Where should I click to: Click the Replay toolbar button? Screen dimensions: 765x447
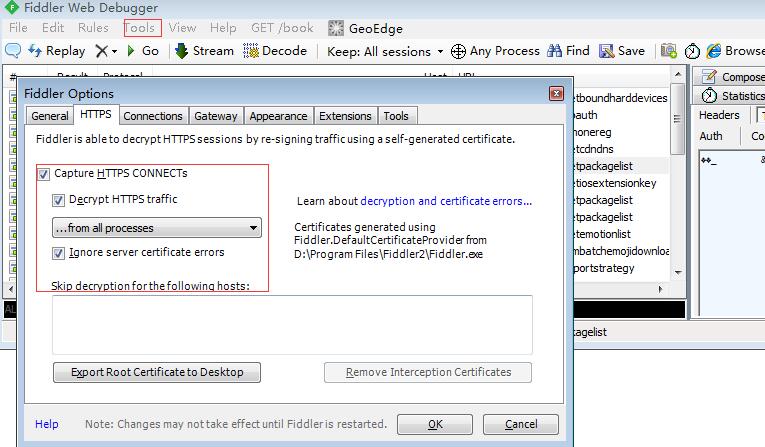click(x=57, y=51)
